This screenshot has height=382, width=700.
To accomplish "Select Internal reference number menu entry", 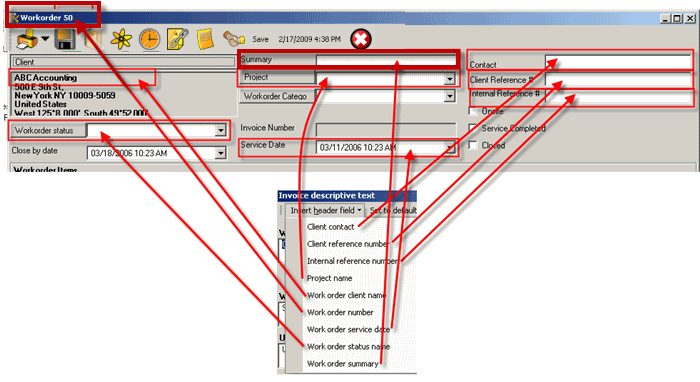I will [x=352, y=261].
